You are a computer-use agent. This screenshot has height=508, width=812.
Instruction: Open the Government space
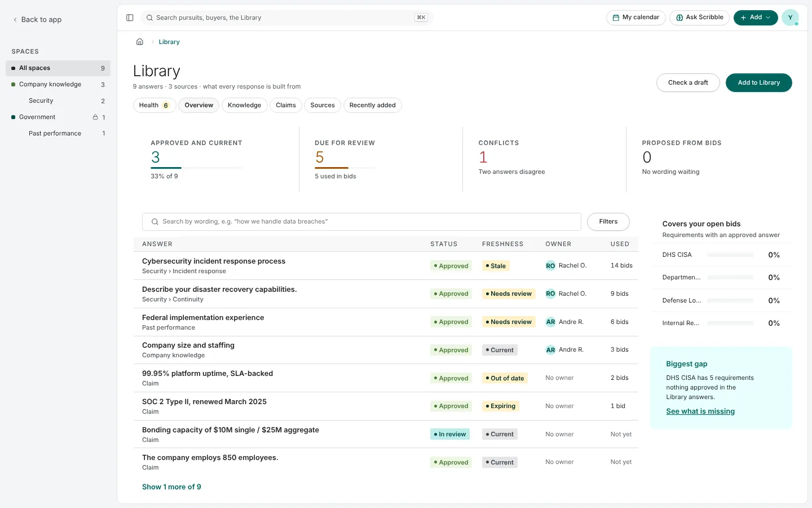click(58, 117)
